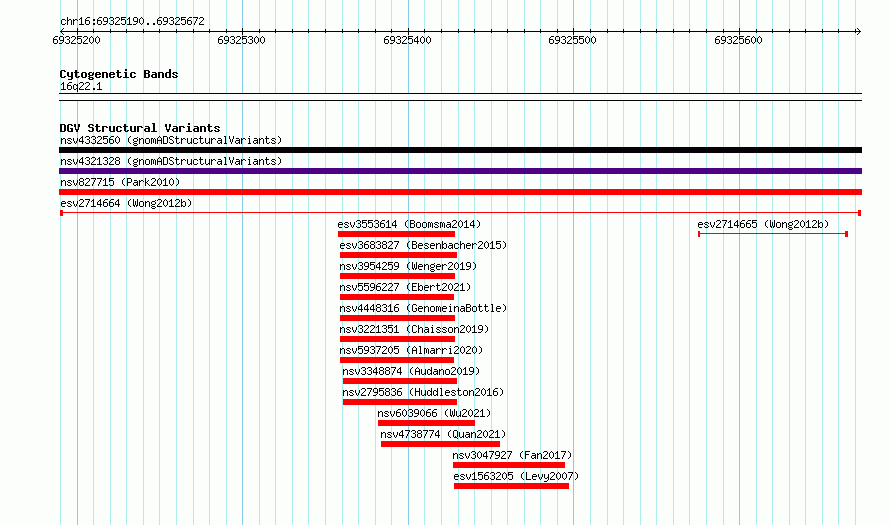
Task: Click the red bar under nsv5596227
Action: click(397, 297)
